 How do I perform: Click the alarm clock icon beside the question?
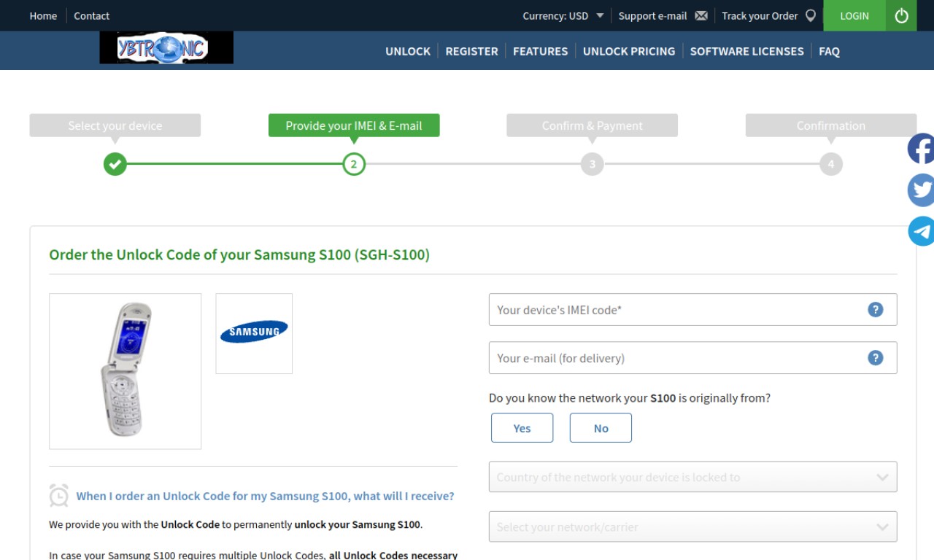[59, 496]
